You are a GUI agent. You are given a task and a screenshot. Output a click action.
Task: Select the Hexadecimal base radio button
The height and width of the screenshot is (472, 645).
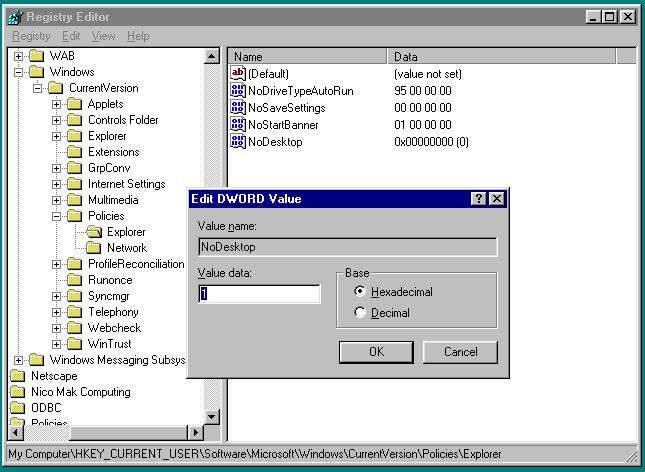click(360, 291)
